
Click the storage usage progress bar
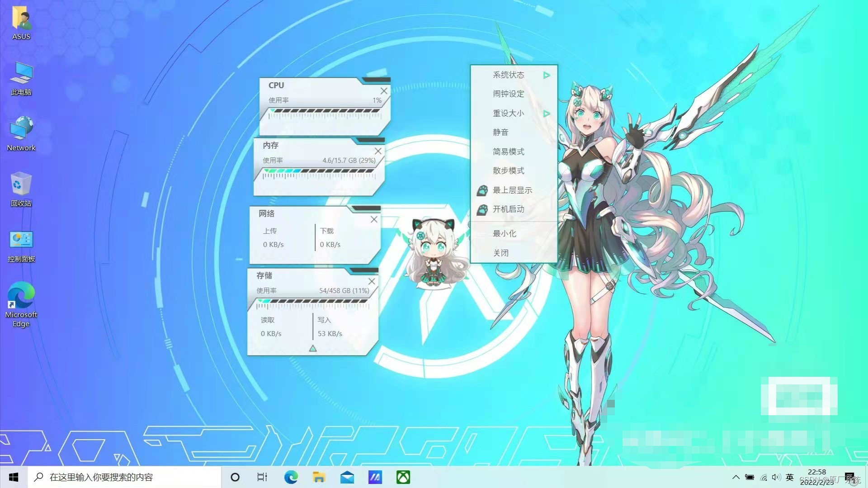pyautogui.click(x=312, y=301)
